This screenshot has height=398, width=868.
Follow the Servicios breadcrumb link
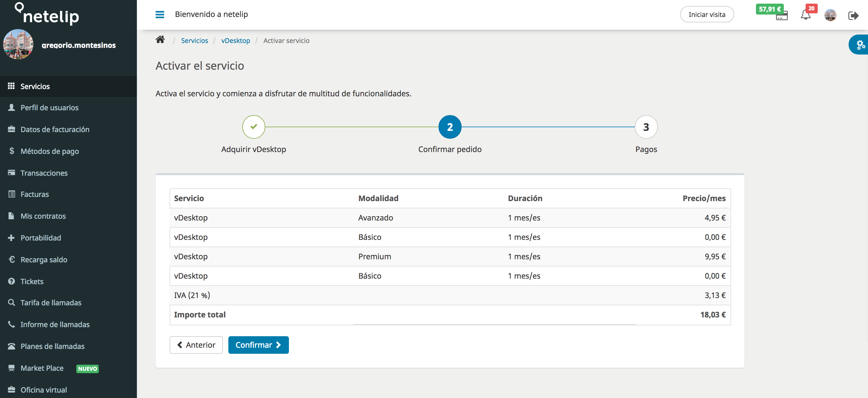click(x=194, y=41)
